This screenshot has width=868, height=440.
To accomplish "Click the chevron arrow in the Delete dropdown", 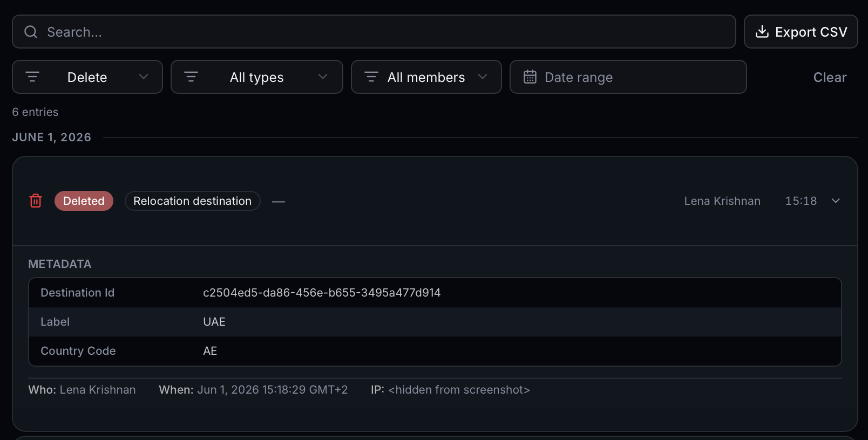I will point(144,77).
